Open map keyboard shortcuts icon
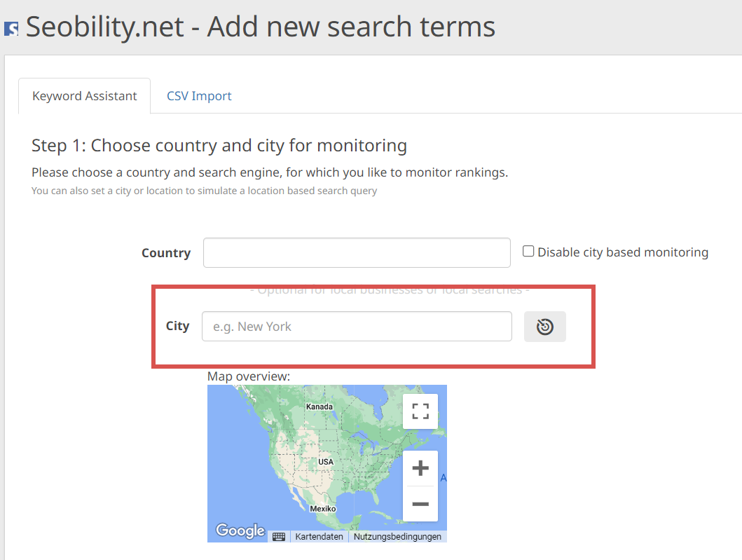This screenshot has width=742, height=560. point(279,536)
